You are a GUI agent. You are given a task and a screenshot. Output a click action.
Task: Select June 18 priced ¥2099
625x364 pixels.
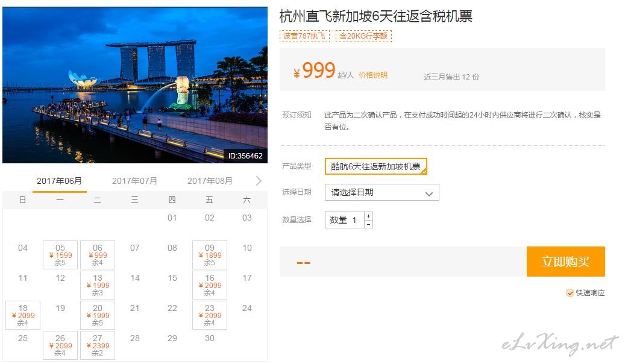tap(23, 315)
